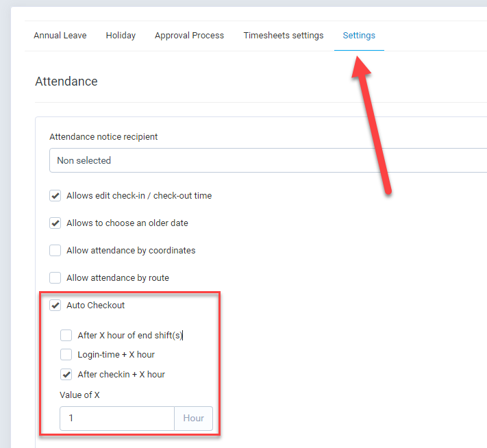Enable Allow attendance by coordinates
Viewport: 487px width, 448px height.
[x=55, y=251]
